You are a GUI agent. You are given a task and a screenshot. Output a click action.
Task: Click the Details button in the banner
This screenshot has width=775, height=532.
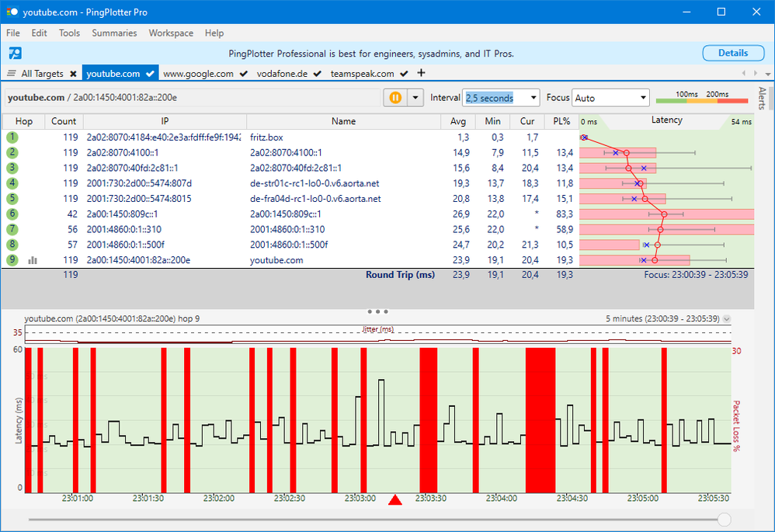pyautogui.click(x=732, y=53)
